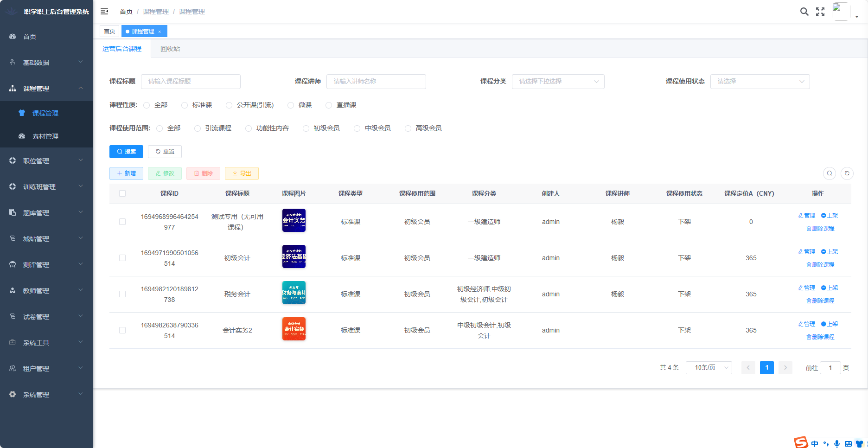Viewport: 868px width, 448px height.
Task: Click the input method keyboard icon
Action: coord(848,444)
